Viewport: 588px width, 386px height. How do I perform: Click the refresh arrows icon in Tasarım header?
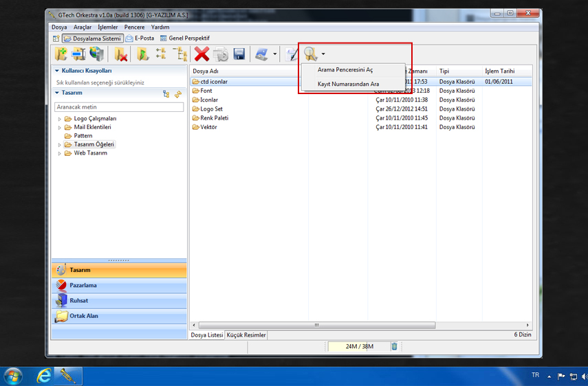tap(178, 94)
